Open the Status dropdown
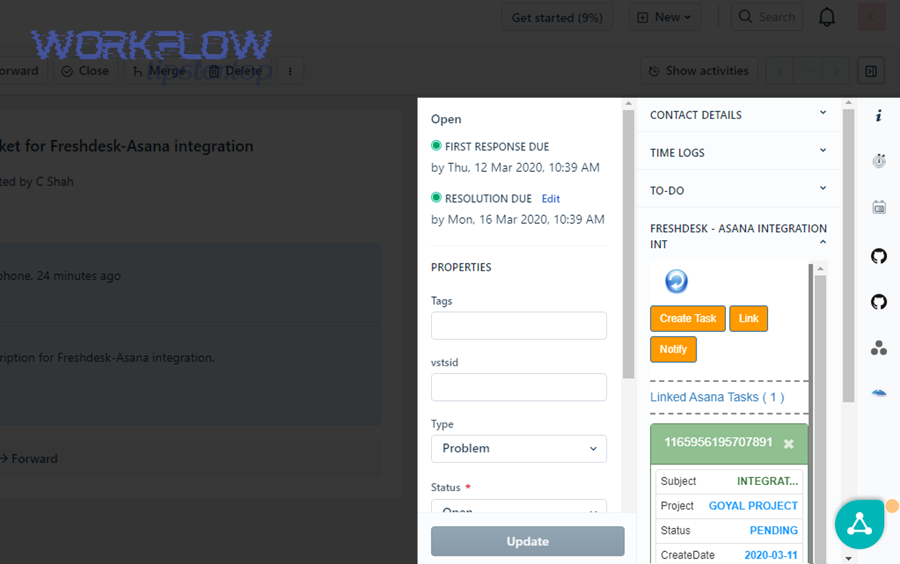Image resolution: width=900 pixels, height=564 pixels. [519, 506]
